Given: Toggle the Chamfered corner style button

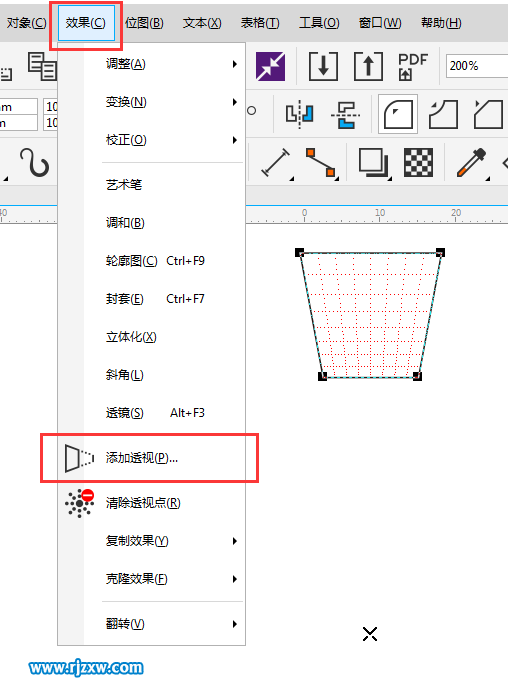Looking at the screenshot, I should [x=489, y=114].
